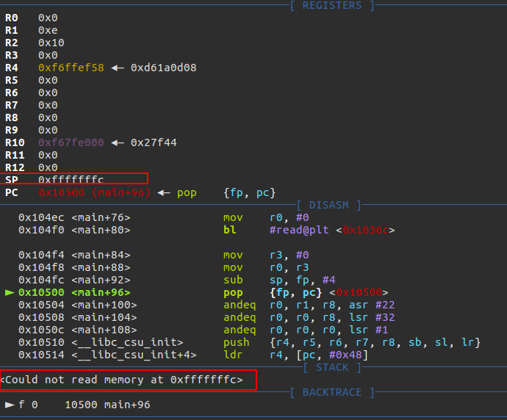Viewport: 507px width, 420px height.
Task: Select address 0x104f8 <main+88>
Action: [x=74, y=267]
